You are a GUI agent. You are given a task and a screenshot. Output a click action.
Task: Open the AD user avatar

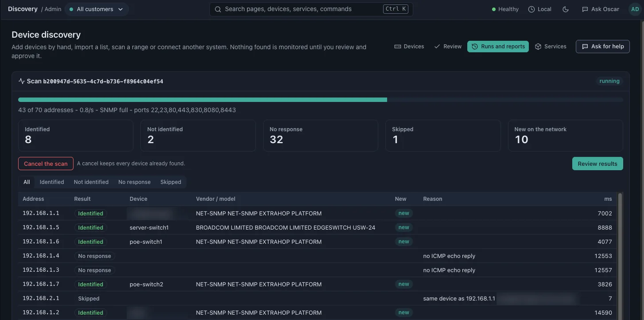(634, 9)
